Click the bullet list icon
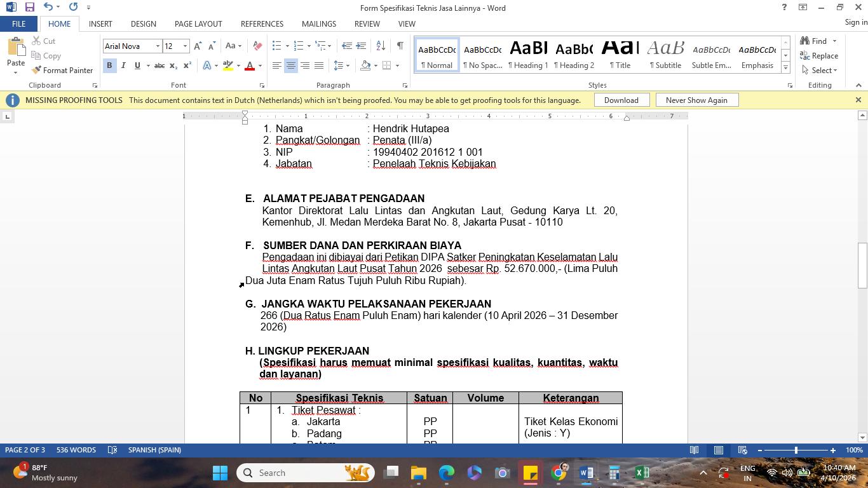868x488 pixels. tap(276, 46)
